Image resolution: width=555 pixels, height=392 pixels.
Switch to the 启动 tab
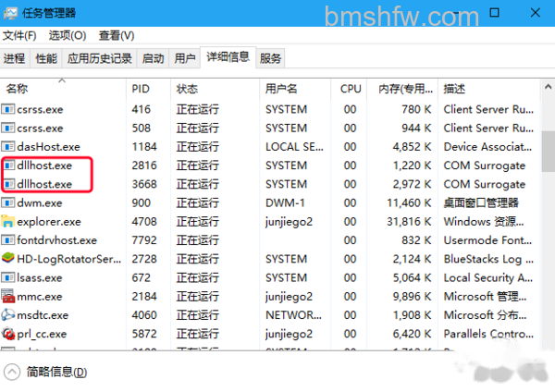(x=153, y=58)
